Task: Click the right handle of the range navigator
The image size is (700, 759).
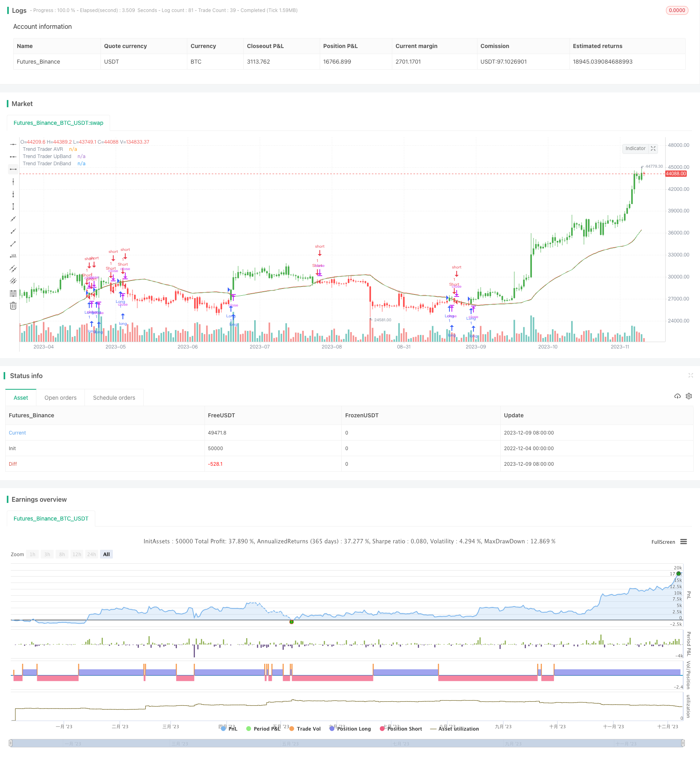Action: [683, 743]
